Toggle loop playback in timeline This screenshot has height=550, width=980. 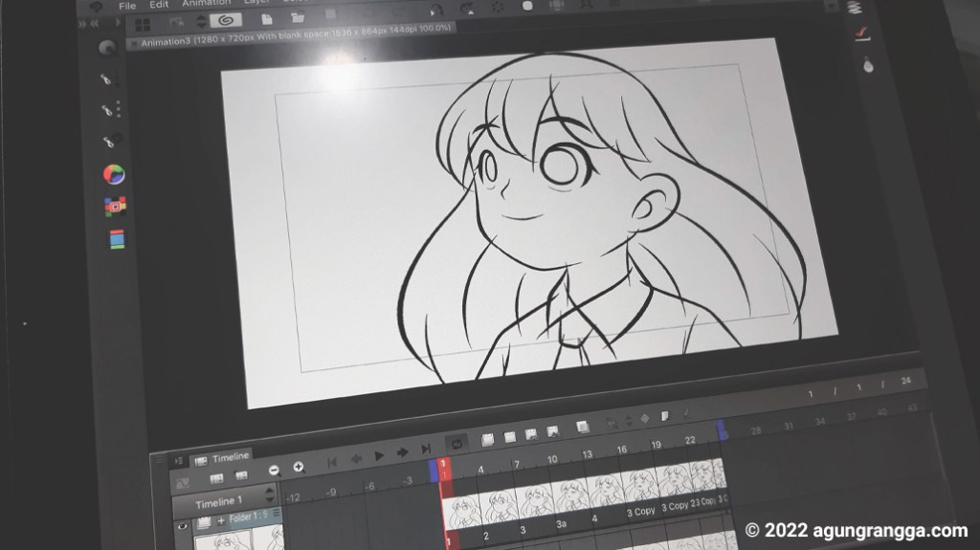point(457,443)
